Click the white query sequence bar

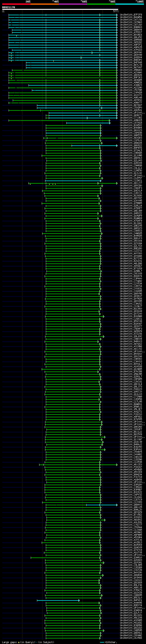click(60, 10)
